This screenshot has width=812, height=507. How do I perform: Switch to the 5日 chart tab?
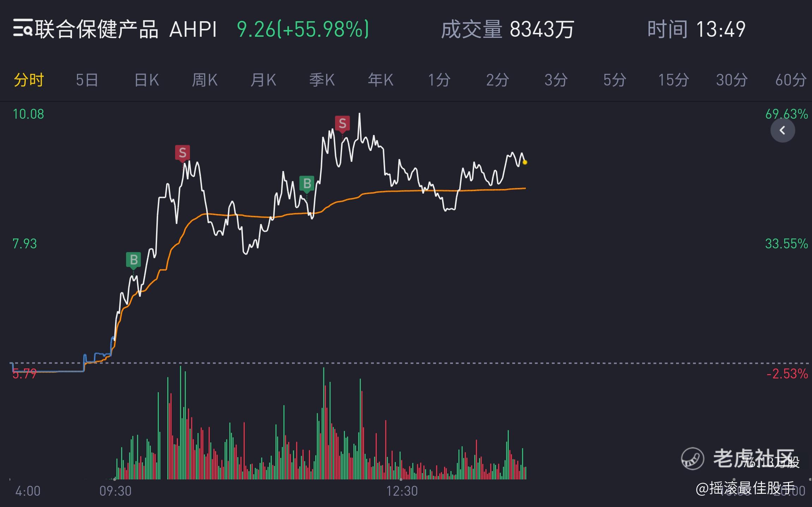click(87, 80)
